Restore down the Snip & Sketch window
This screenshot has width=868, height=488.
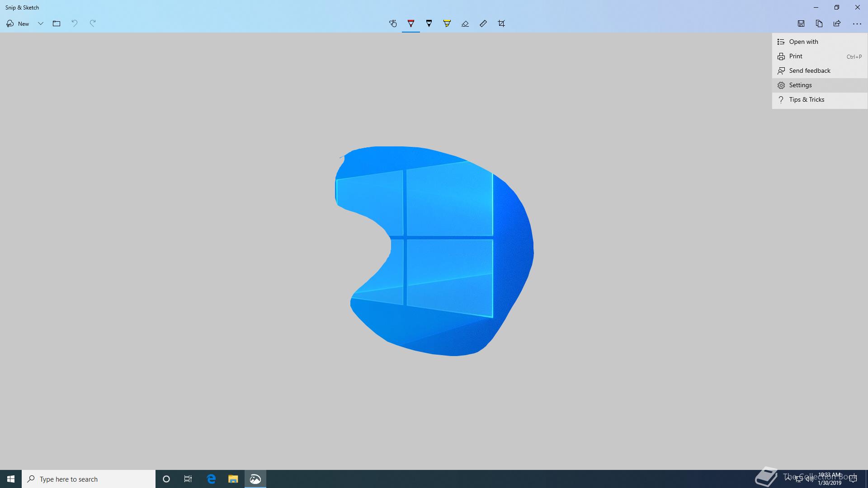837,7
